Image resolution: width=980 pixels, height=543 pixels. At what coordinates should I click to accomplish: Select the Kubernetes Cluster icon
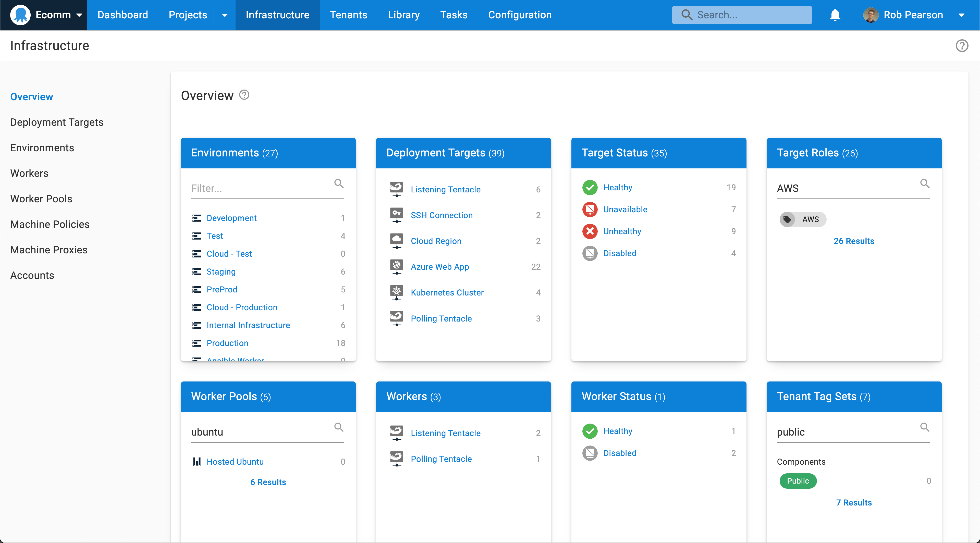(x=396, y=292)
